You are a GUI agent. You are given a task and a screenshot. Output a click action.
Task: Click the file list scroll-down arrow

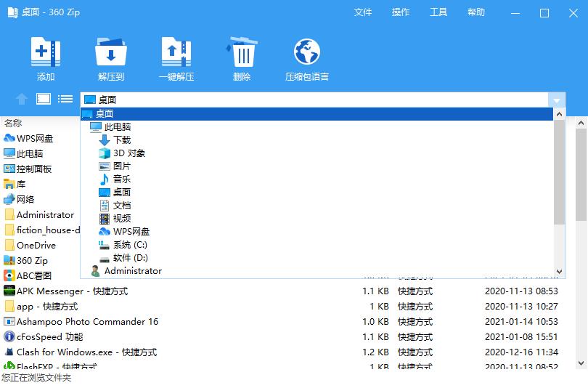(x=581, y=363)
